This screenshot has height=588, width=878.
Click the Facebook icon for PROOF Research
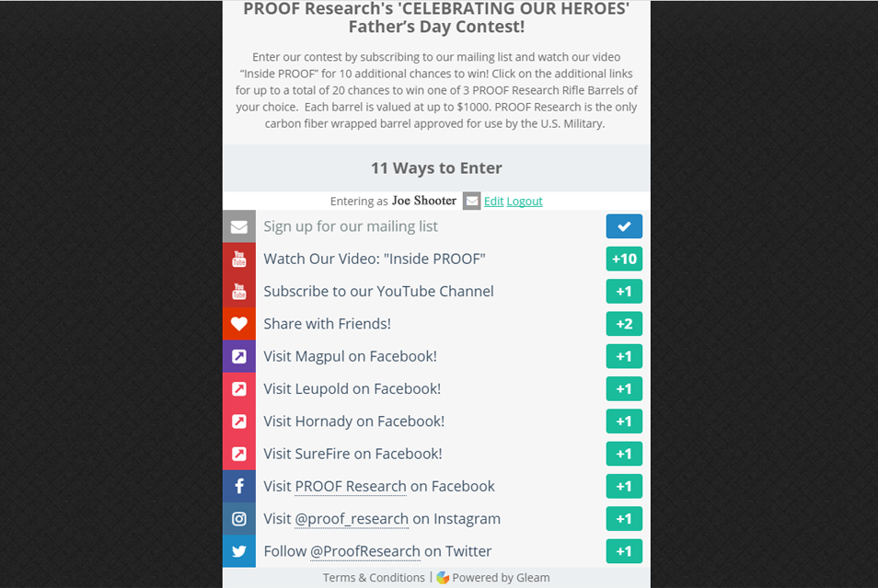pos(239,486)
